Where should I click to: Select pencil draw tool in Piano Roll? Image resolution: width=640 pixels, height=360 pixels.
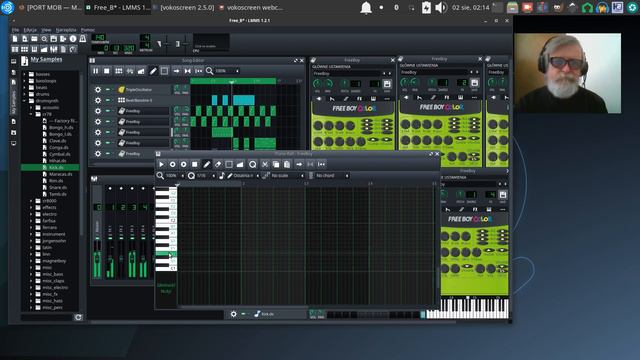pos(207,164)
